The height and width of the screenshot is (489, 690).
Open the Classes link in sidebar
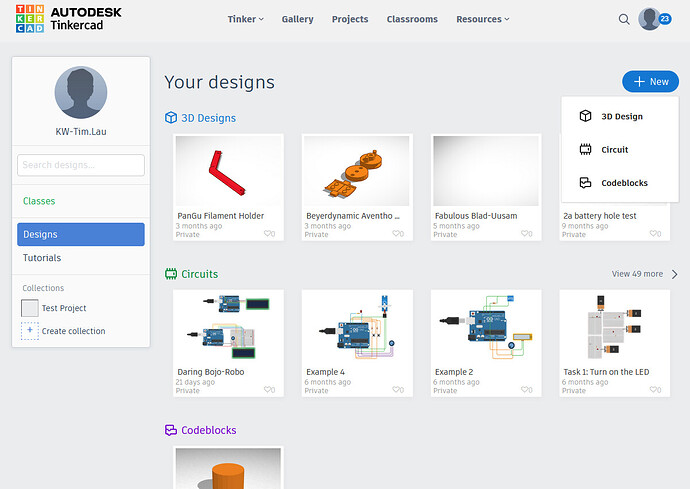pos(39,201)
